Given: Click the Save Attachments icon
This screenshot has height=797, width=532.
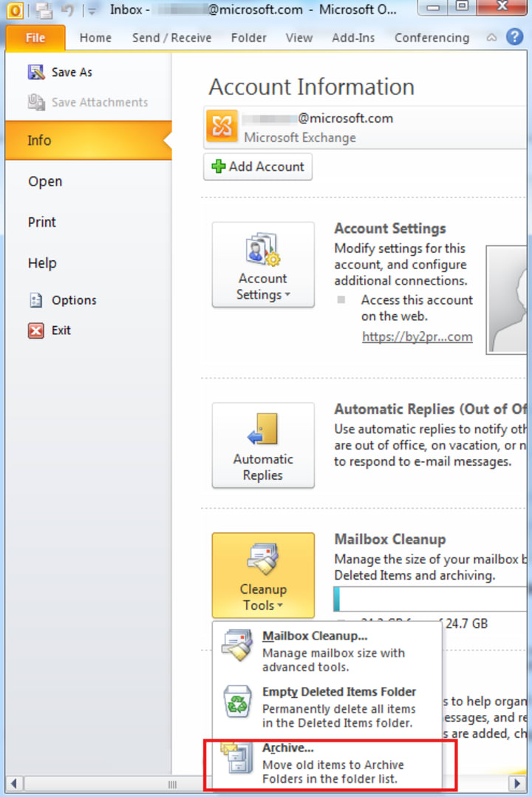Looking at the screenshot, I should pyautogui.click(x=36, y=102).
